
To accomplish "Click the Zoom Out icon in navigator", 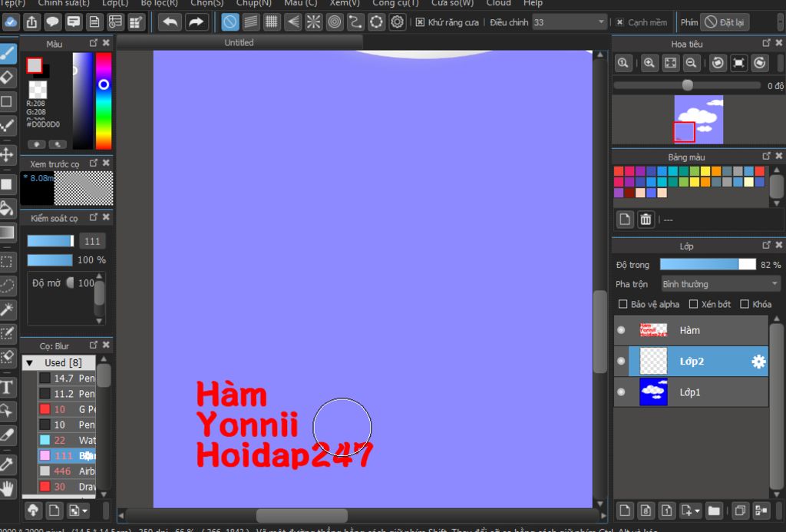I will tap(692, 63).
